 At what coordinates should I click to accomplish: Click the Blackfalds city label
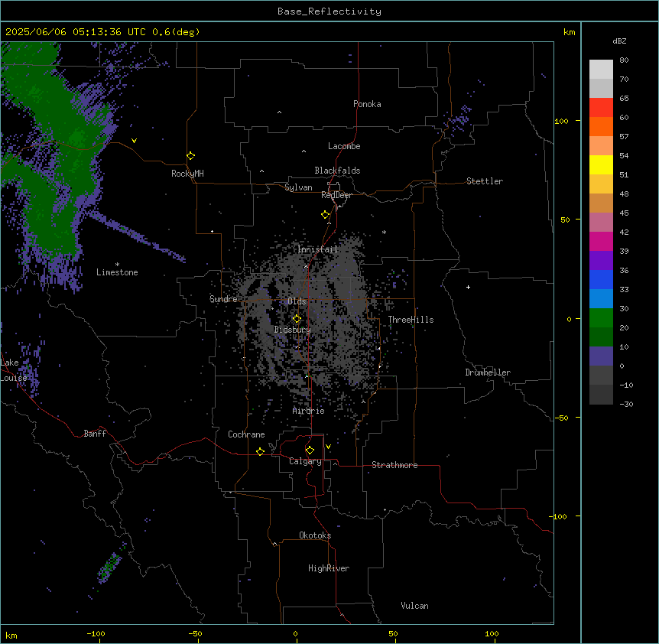click(337, 171)
